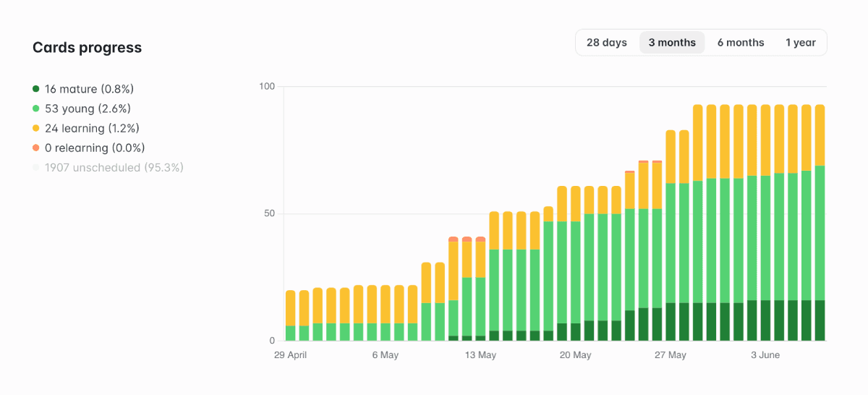
Task: Click the Cards progress heading
Action: [87, 48]
